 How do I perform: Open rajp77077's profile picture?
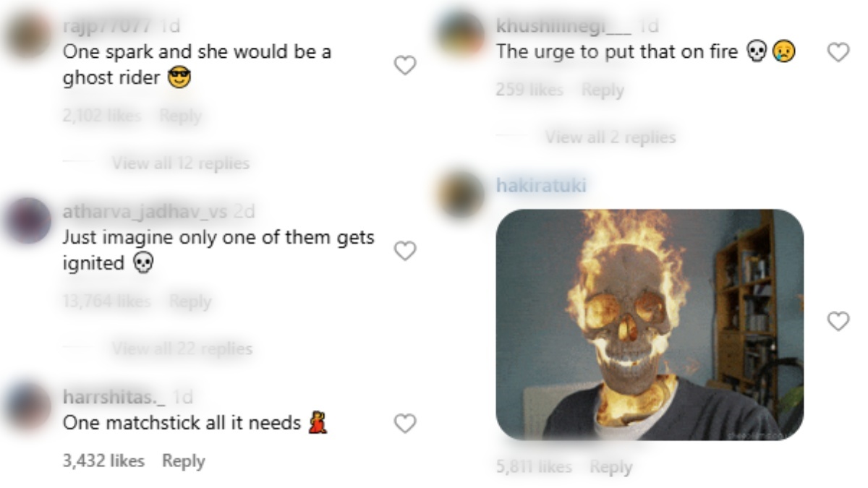coord(28,35)
